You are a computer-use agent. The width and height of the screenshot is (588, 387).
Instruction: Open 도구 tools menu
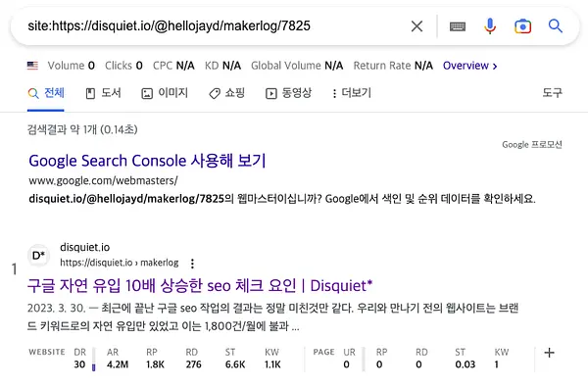click(552, 93)
